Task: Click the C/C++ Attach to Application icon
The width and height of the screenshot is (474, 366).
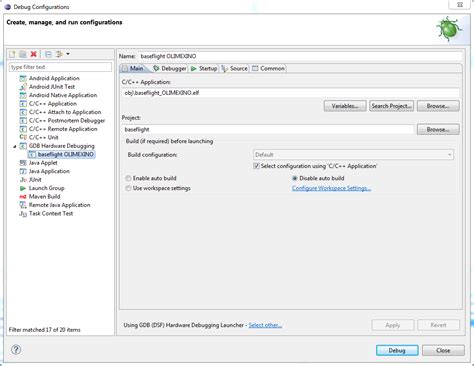Action: click(x=23, y=112)
